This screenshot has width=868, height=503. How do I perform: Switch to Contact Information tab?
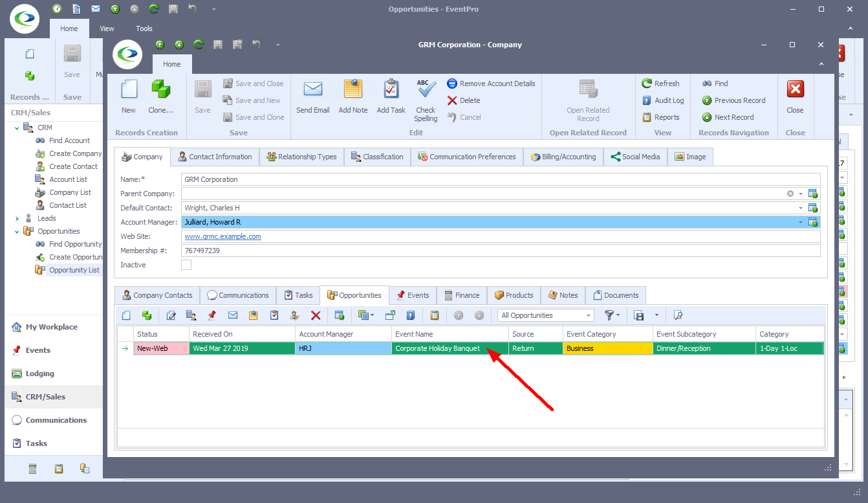tap(215, 157)
